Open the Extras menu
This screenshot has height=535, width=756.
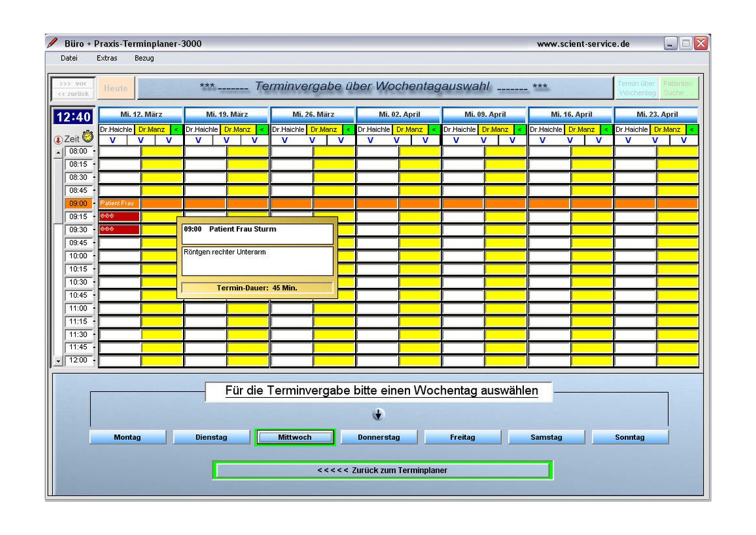point(107,58)
